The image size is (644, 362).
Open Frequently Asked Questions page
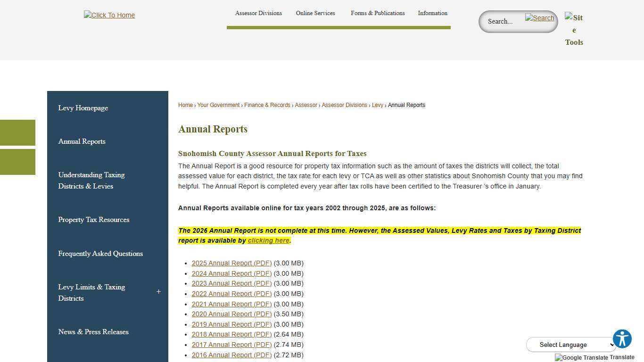click(x=100, y=254)
